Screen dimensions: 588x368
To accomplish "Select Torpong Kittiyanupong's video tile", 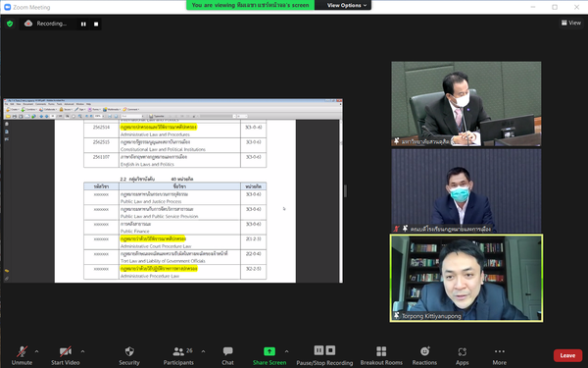I will [466, 278].
